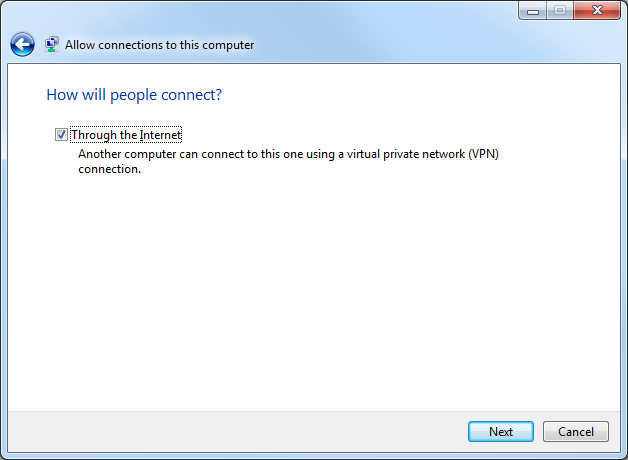Click the Through the Internet label text
Image resolution: width=628 pixels, height=460 pixels.
126,135
